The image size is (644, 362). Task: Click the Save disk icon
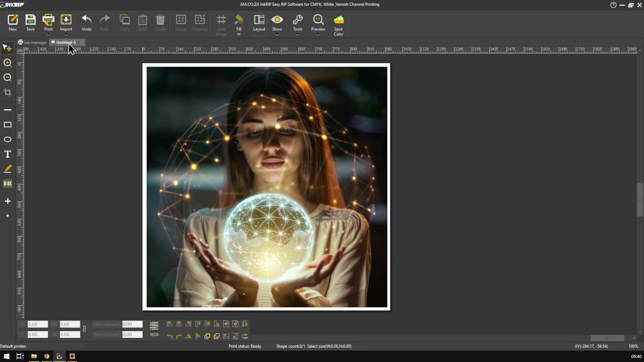click(x=30, y=23)
